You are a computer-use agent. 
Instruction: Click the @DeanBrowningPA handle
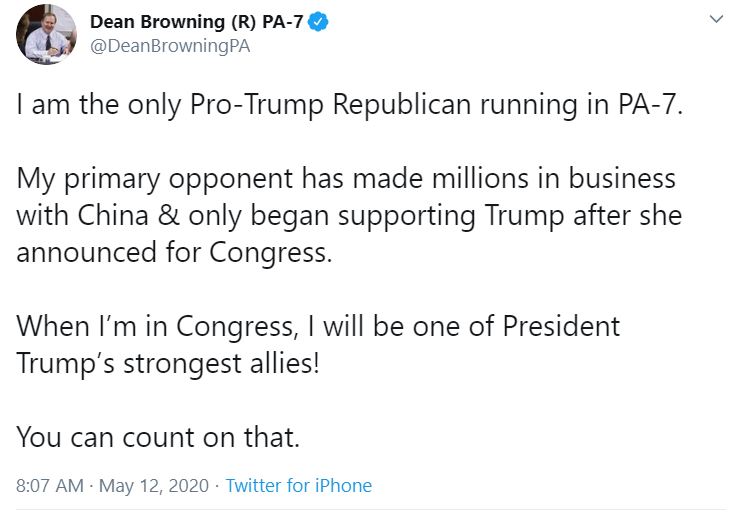pyautogui.click(x=170, y=46)
